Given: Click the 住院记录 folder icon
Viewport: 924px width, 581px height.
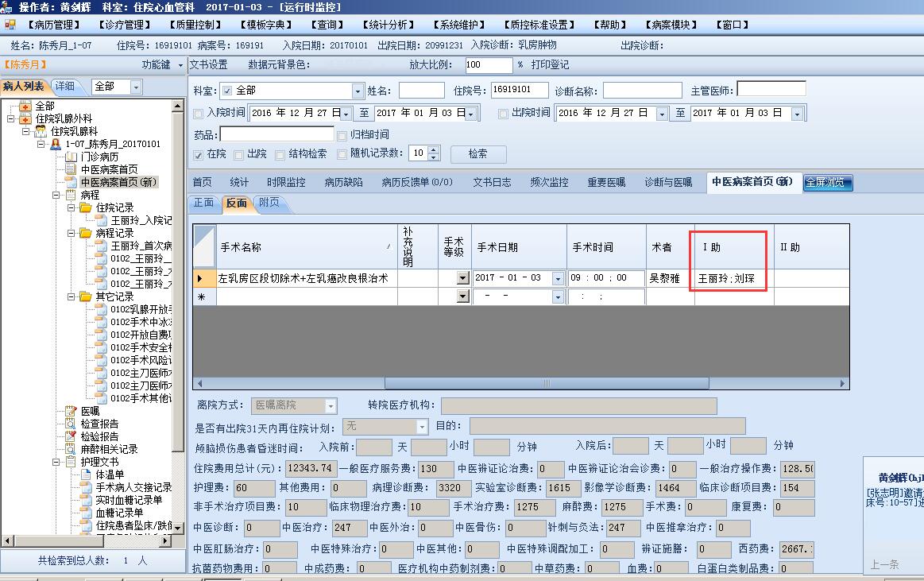Looking at the screenshot, I should 86,207.
